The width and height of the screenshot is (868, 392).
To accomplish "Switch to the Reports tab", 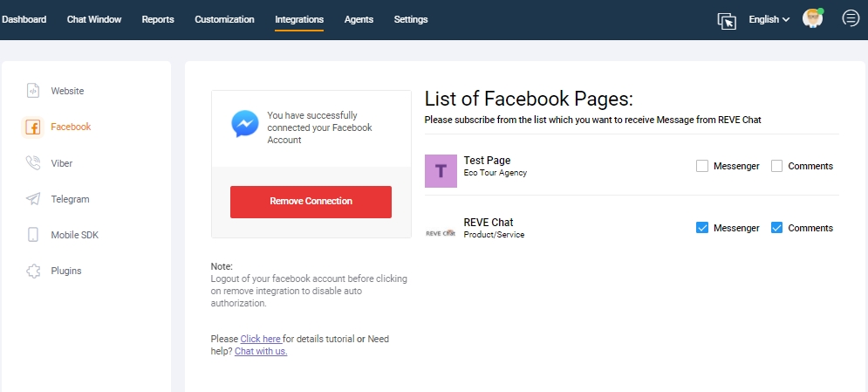I will (x=158, y=19).
